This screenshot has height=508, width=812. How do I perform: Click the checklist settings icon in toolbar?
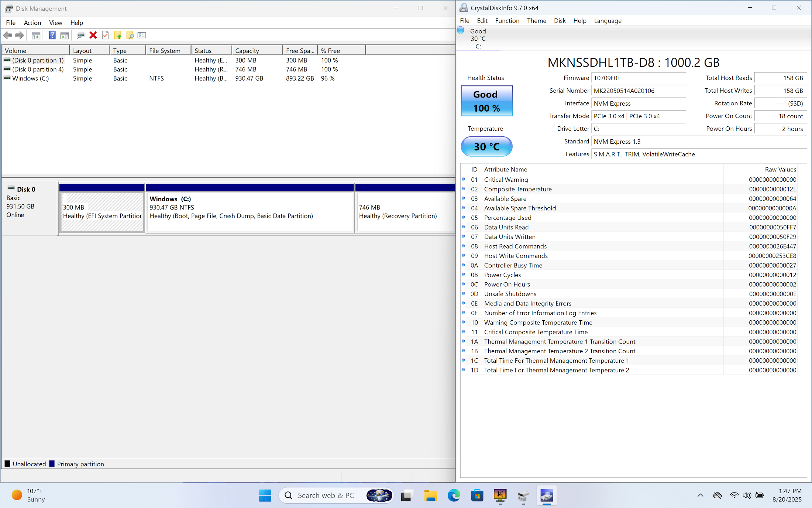click(142, 35)
